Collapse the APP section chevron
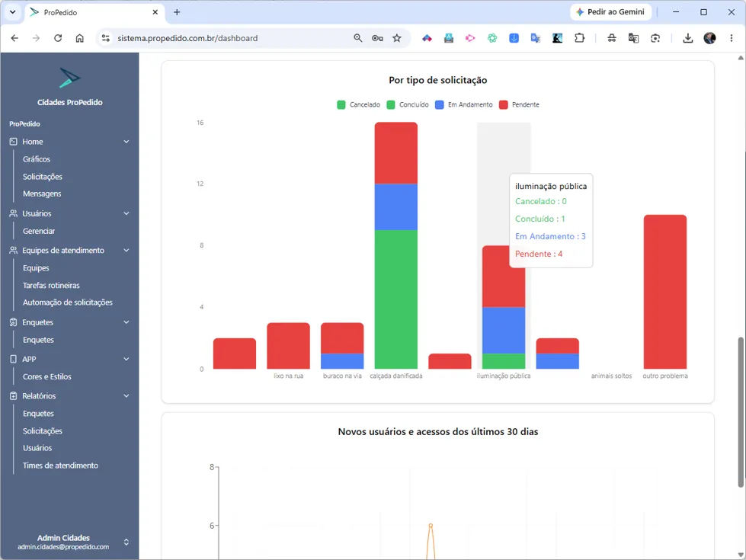Image resolution: width=746 pixels, height=560 pixels. (126, 359)
